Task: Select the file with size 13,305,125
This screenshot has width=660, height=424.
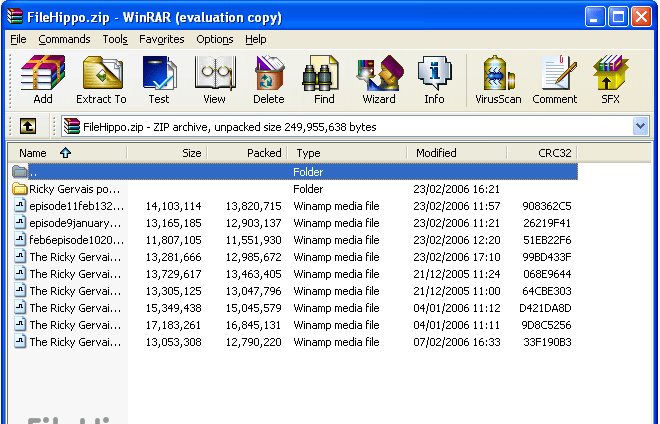Action: click(295, 291)
